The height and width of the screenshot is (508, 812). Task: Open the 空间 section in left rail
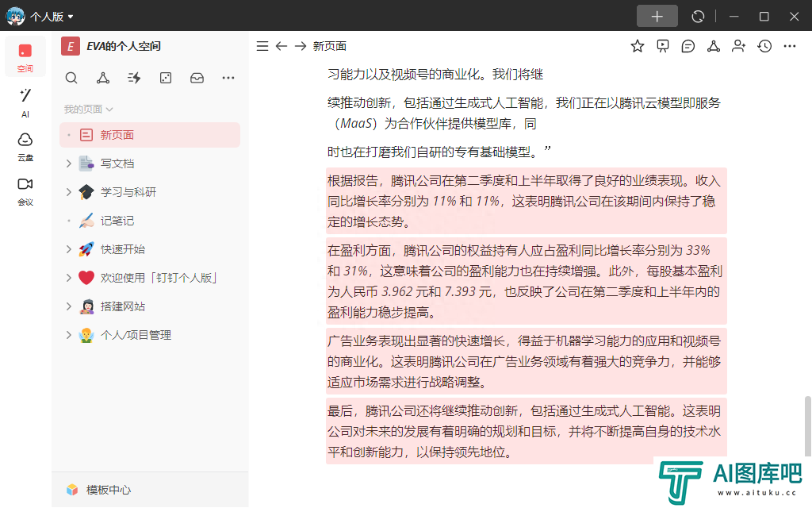pyautogui.click(x=25, y=57)
